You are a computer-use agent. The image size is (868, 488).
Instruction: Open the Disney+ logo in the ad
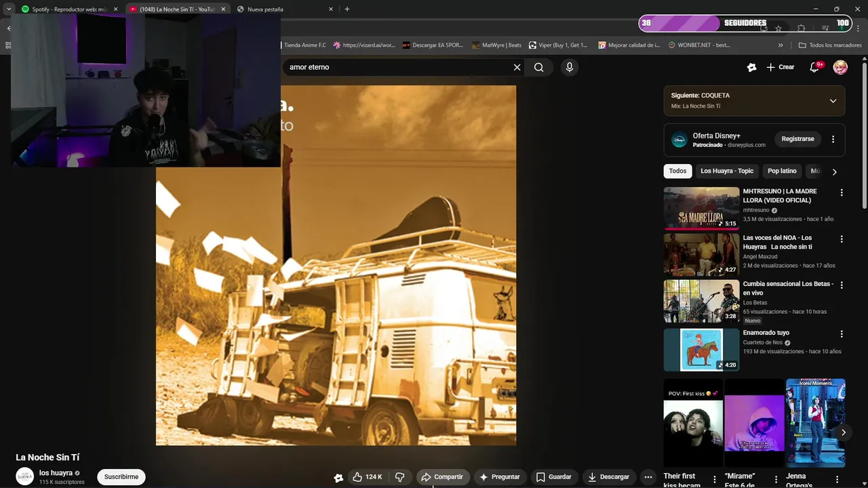click(679, 140)
